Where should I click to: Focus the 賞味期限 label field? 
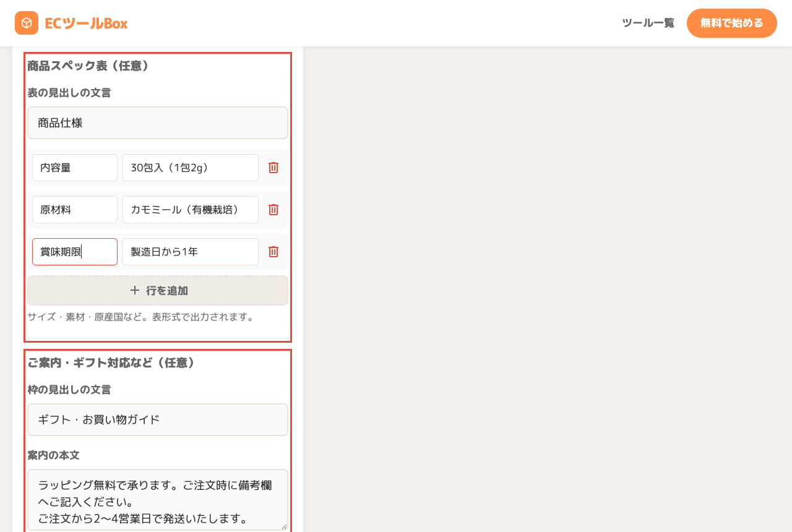[75, 252]
